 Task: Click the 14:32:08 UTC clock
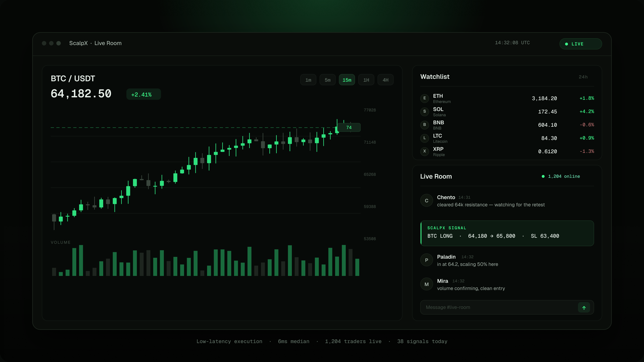coord(512,43)
